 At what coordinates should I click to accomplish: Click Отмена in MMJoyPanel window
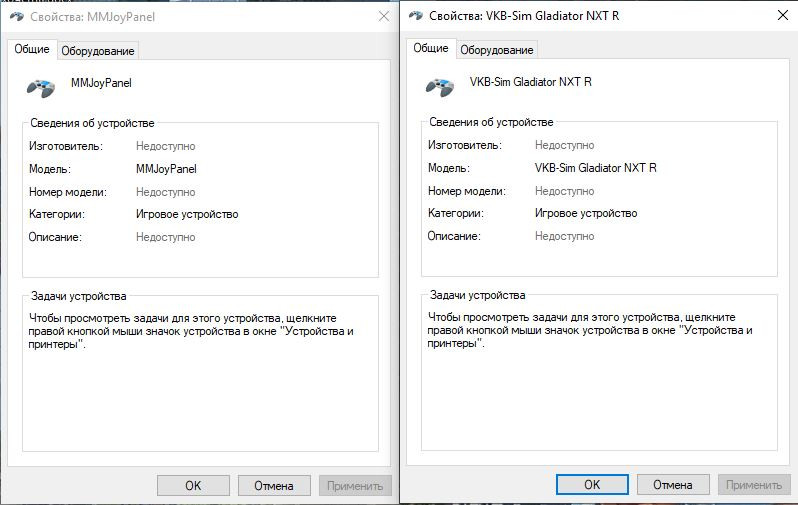(274, 486)
